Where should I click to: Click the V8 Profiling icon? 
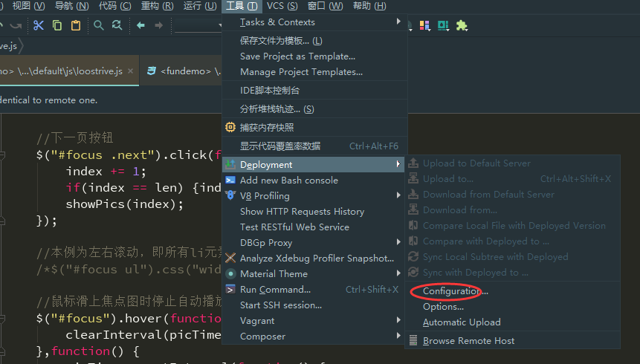pos(230,195)
